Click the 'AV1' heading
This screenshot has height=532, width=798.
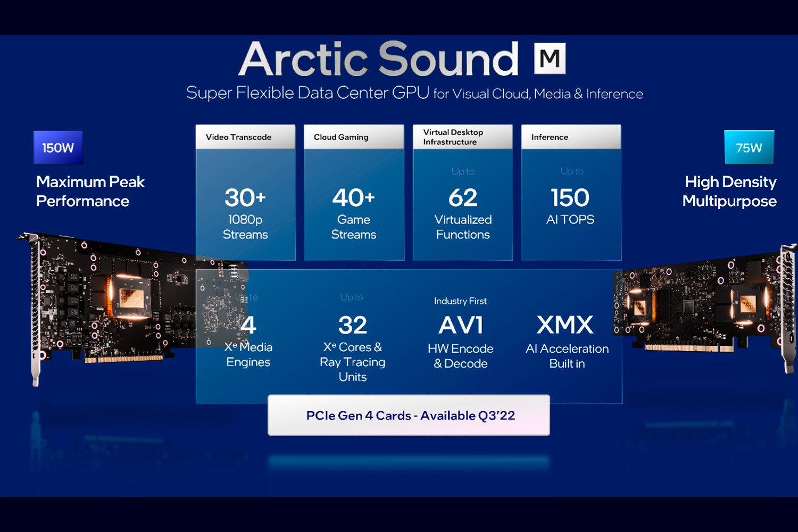pos(461,325)
